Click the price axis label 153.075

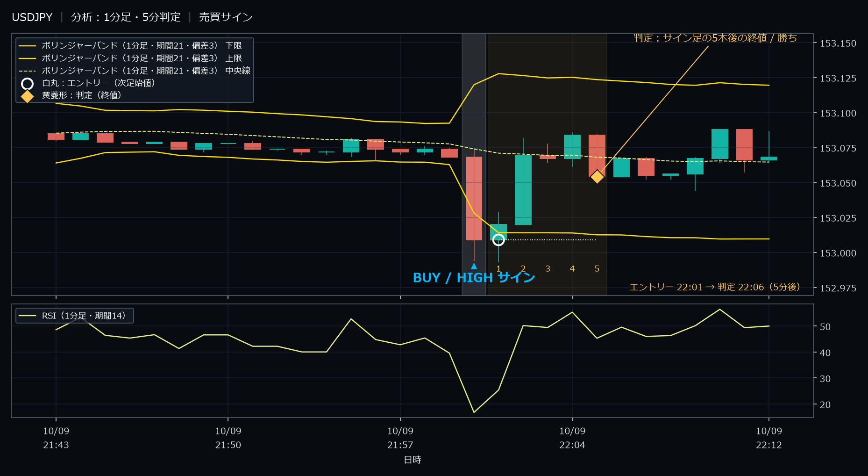pos(838,148)
